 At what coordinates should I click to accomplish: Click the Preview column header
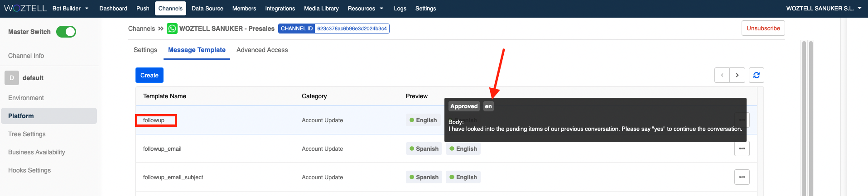point(417,96)
